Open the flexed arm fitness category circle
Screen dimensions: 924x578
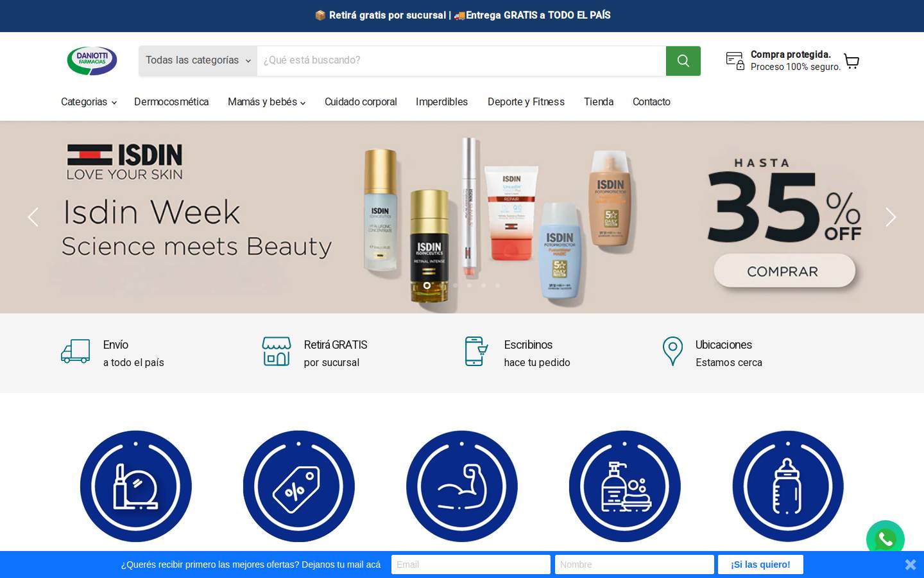462,486
